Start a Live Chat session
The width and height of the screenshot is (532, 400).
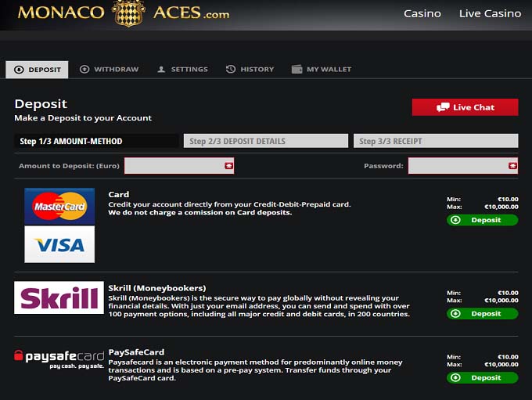[x=465, y=107]
